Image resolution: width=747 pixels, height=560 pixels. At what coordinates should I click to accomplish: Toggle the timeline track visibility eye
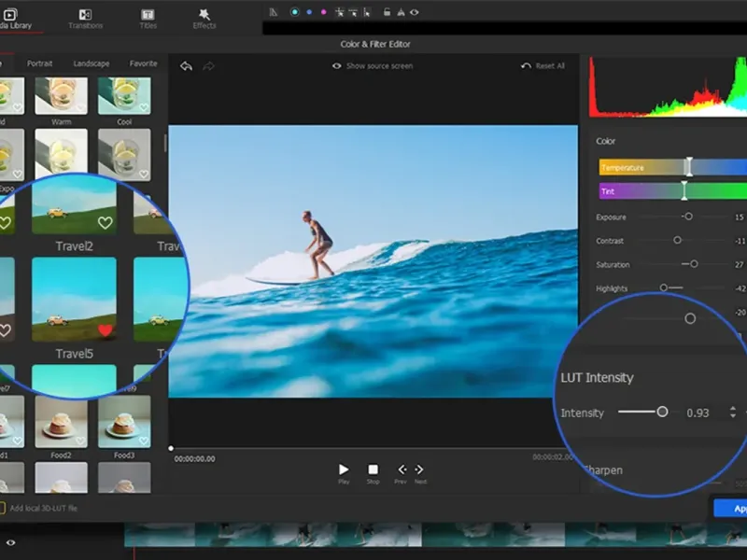(11, 541)
